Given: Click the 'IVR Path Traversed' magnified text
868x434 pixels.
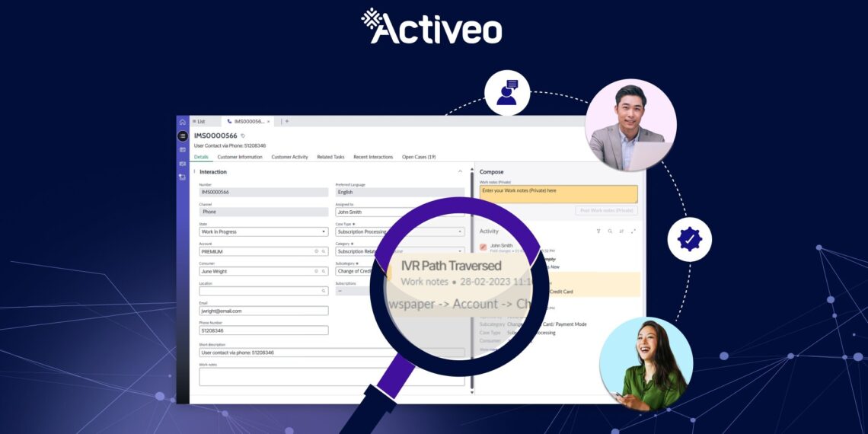Looking at the screenshot, I should (451, 266).
